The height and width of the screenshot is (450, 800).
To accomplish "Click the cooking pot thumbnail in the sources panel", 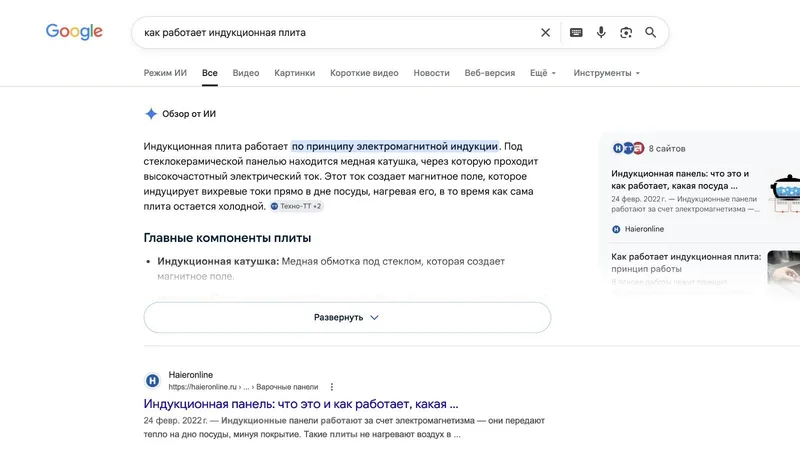I will [x=785, y=193].
